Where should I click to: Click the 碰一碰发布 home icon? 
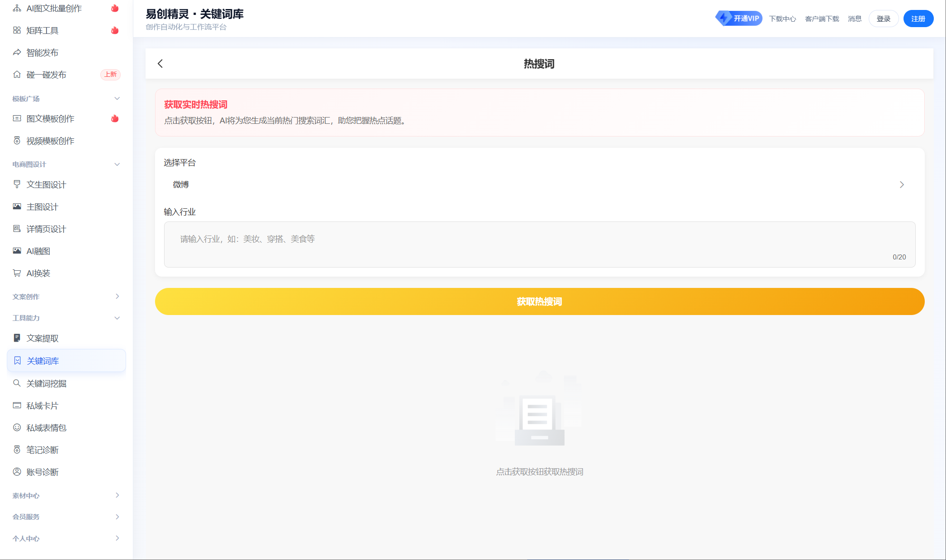(17, 75)
